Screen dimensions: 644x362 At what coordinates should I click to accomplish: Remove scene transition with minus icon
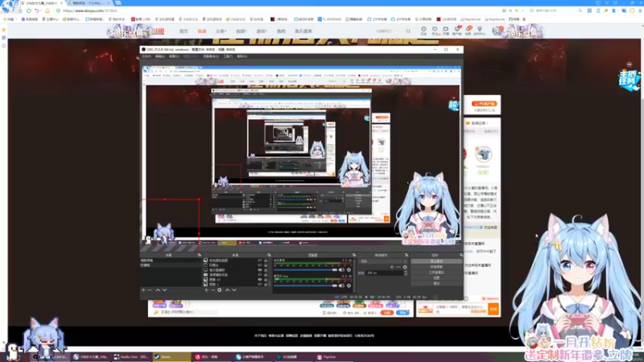click(398, 267)
